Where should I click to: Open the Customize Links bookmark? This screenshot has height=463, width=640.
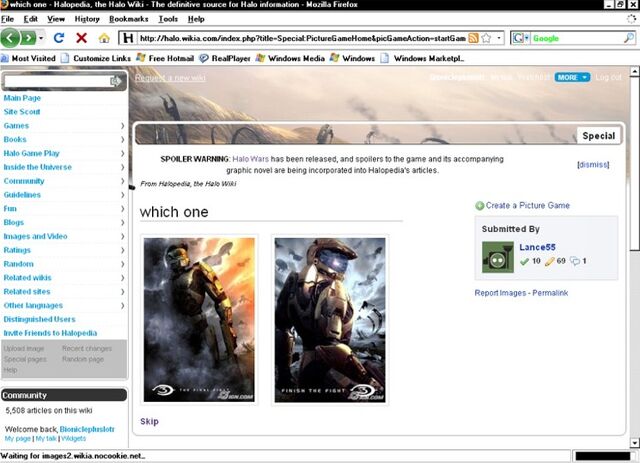(96, 58)
